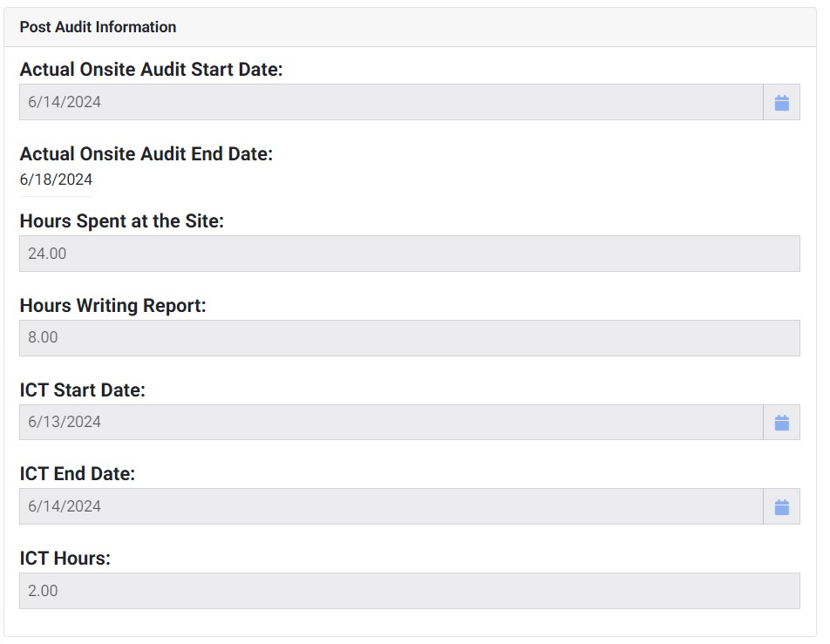Focus the Hours Spent at the Site field

coord(409,254)
